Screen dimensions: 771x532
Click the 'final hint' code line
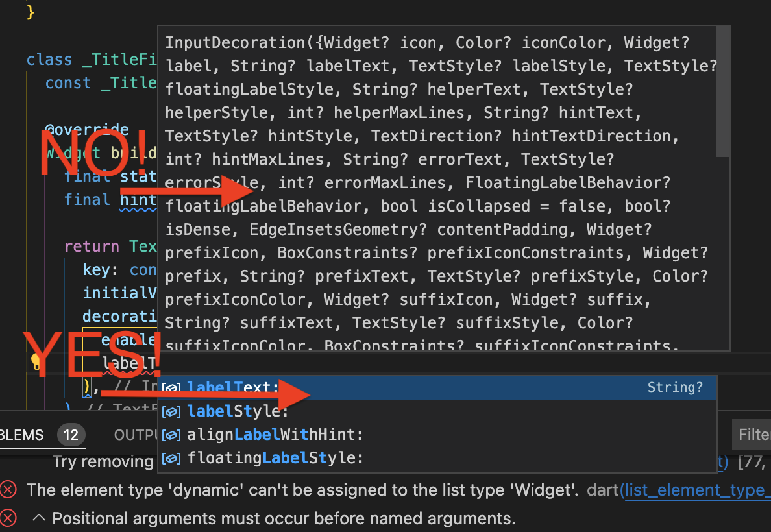(x=110, y=200)
